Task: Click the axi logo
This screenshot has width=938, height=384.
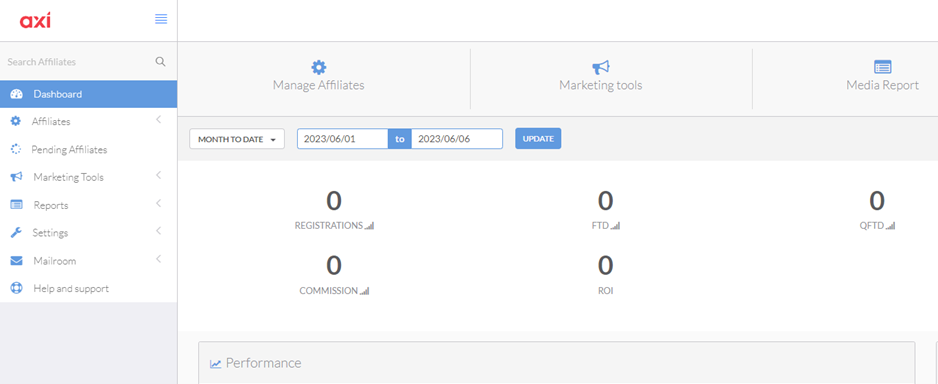Action: 35,20
